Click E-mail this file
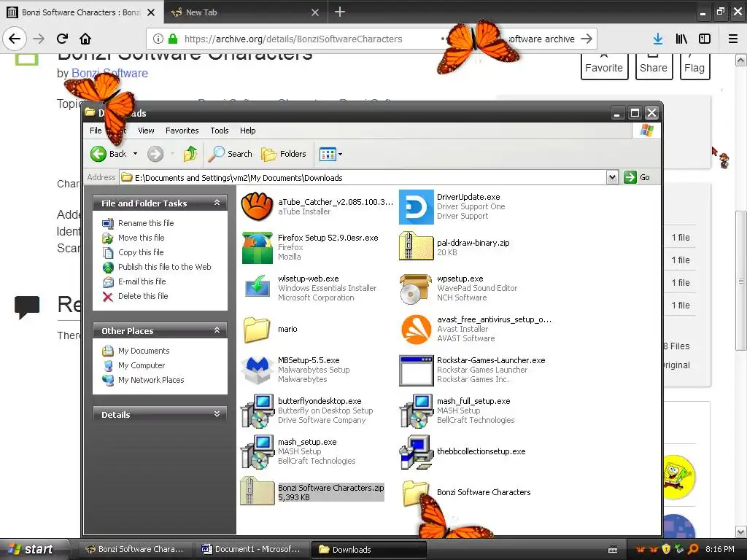 (x=142, y=281)
